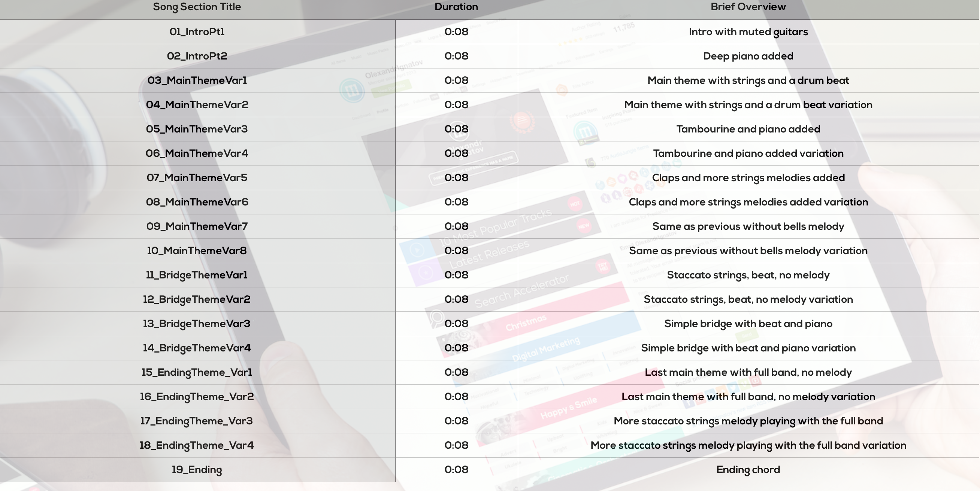
Task: Click the 0:08 duration of 17_EndingTheme_Var3
Action: point(456,421)
